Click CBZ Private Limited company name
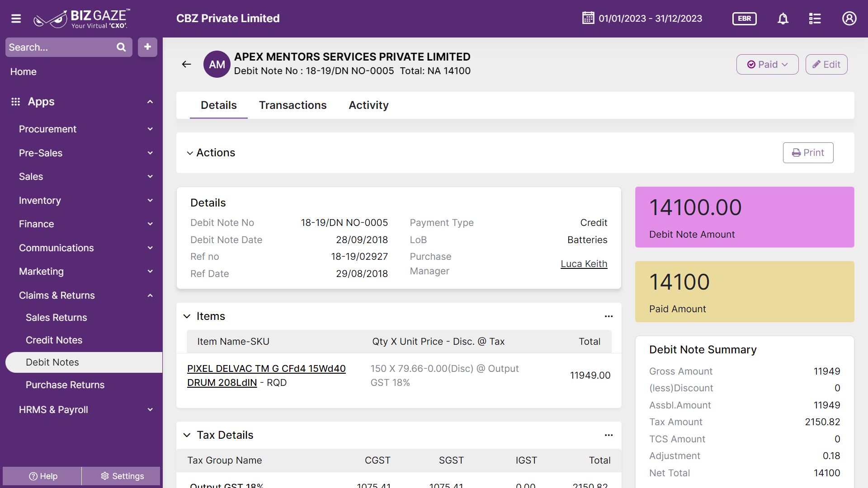The width and height of the screenshot is (868, 488). (228, 19)
